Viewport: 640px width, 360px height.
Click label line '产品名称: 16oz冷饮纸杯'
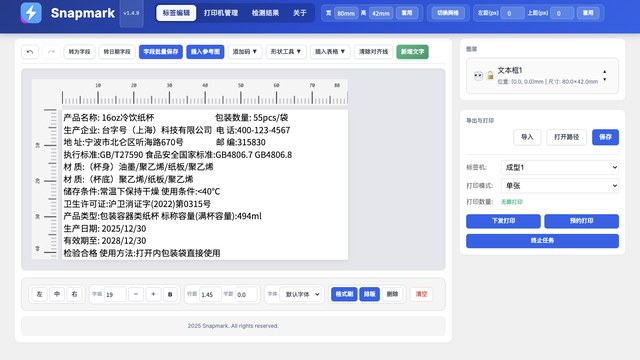[109, 118]
